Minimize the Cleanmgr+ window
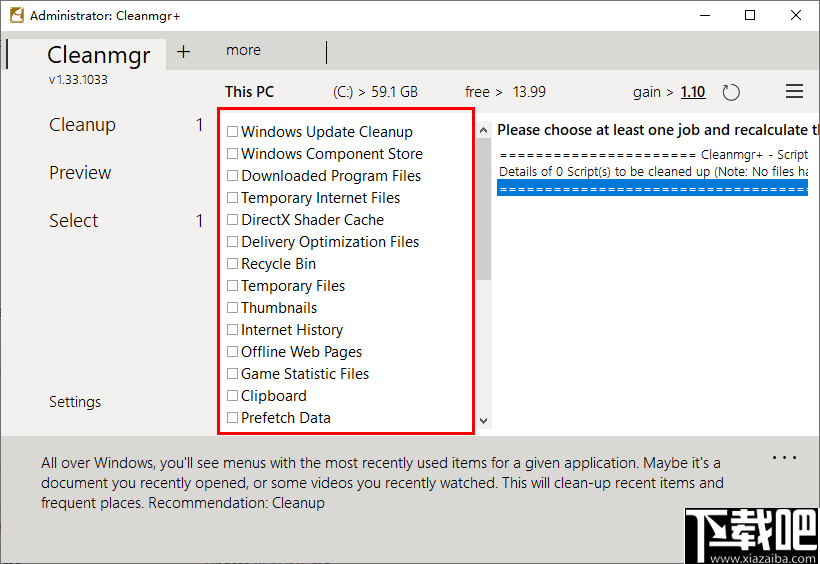This screenshot has height=564, width=820. tap(705, 15)
